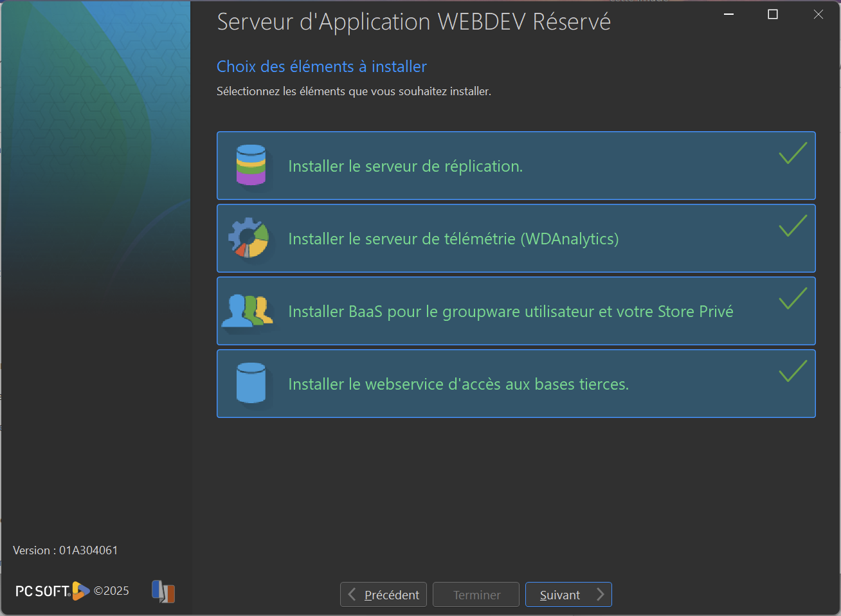This screenshot has width=841, height=616.
Task: Close the installer window
Action: pyautogui.click(x=818, y=14)
